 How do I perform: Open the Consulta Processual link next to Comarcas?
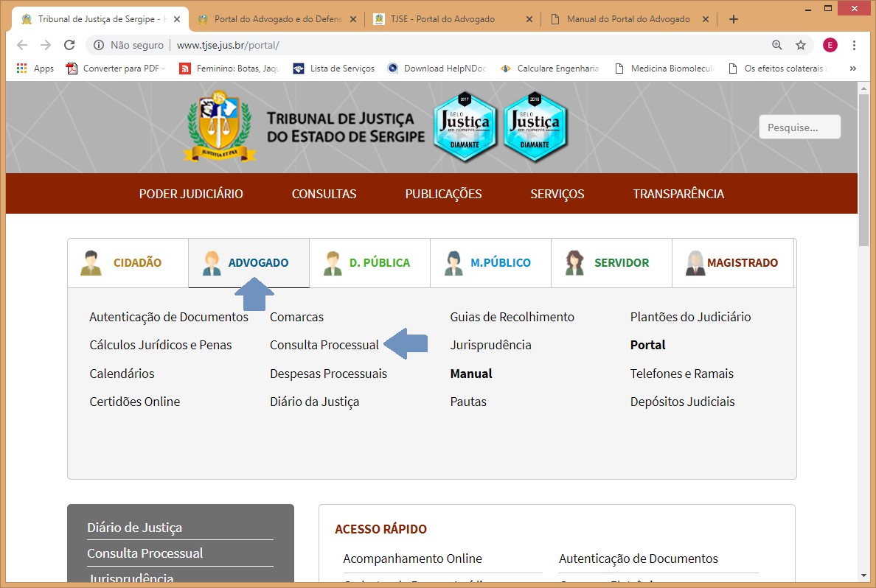[324, 345]
